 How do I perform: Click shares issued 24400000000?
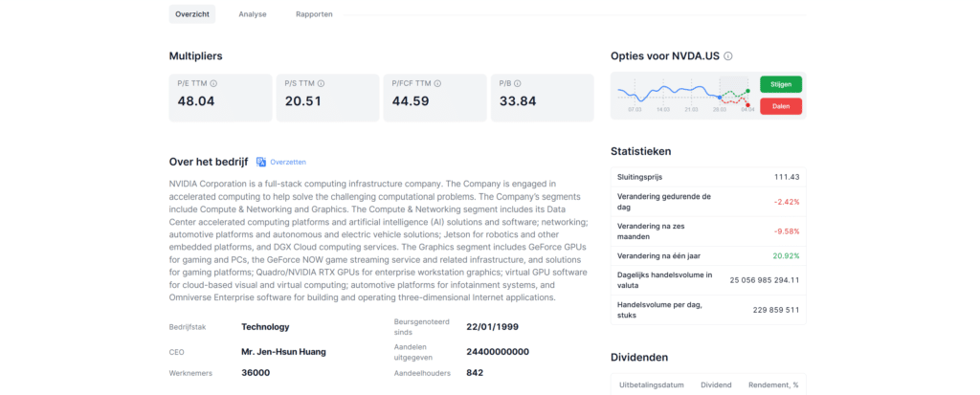point(498,352)
